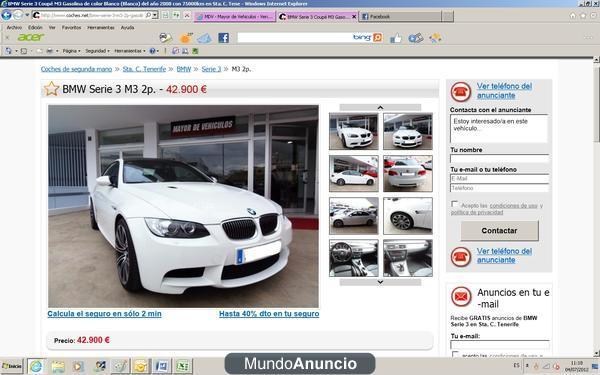Go back with the browser back arrow
Image resolution: width=600 pixels, height=375 pixels.
[x=6, y=15]
